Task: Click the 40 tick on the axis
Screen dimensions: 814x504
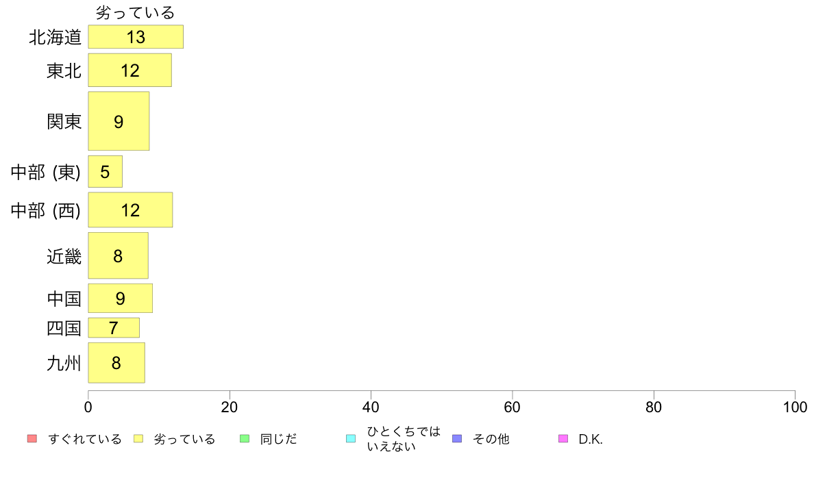Action: (371, 407)
